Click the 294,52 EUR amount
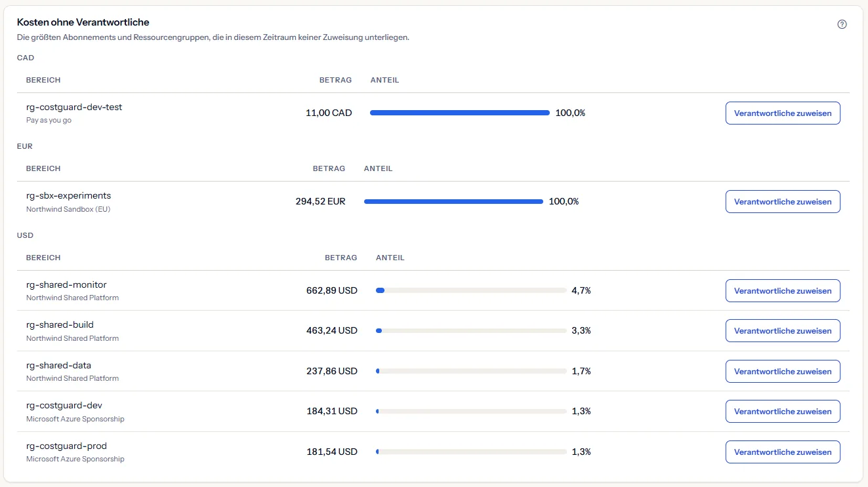The height and width of the screenshot is (487, 868). point(320,201)
